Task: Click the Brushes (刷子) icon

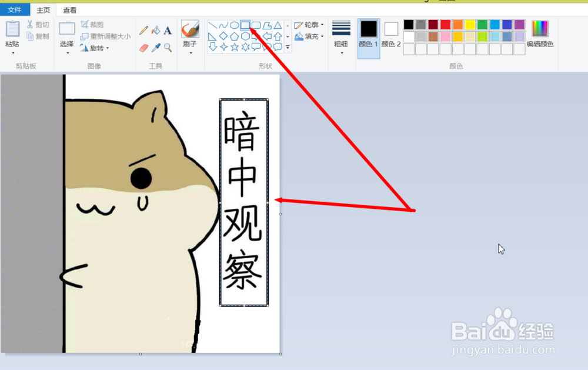Action: (190, 29)
